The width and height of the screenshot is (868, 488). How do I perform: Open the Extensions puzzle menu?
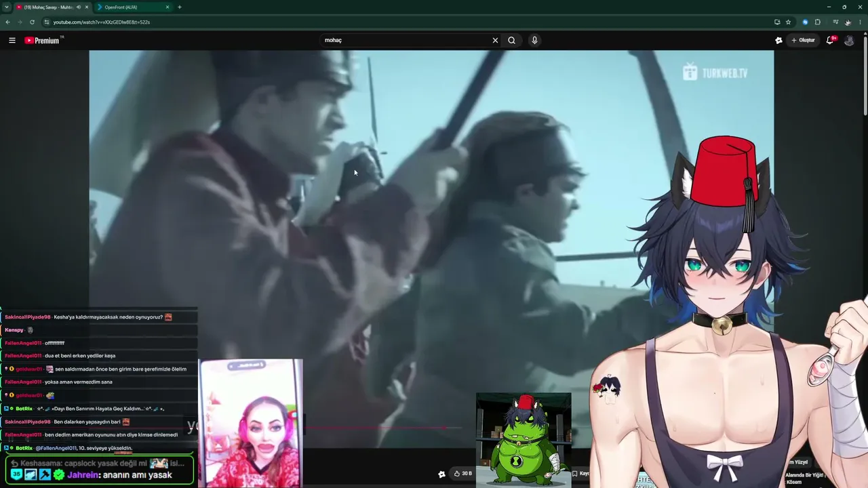(818, 22)
